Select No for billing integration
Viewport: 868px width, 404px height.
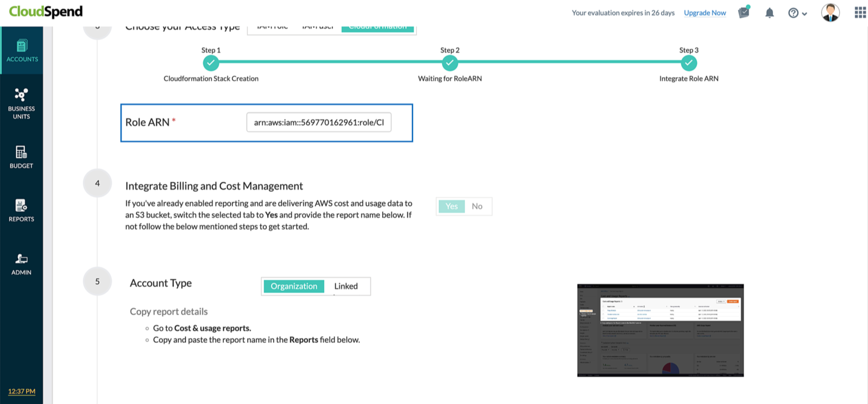point(477,206)
